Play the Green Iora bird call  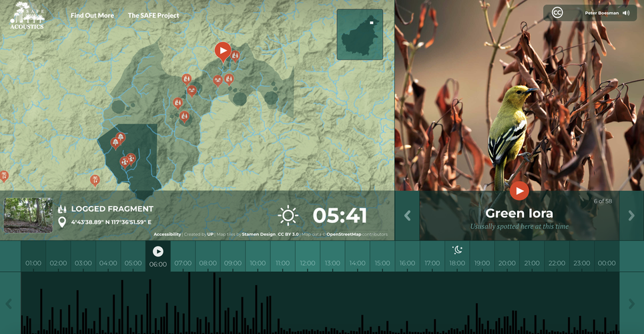tap(519, 190)
